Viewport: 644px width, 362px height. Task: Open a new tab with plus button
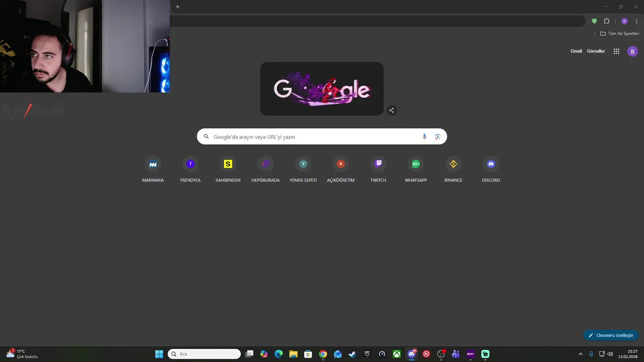[178, 7]
